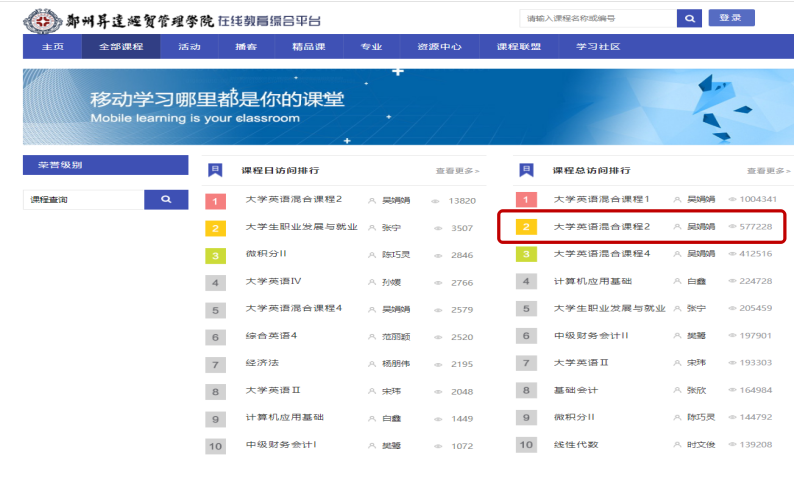Viewport: 809px width, 478px height.
Task: Focus the top course name search field
Action: click(x=596, y=18)
